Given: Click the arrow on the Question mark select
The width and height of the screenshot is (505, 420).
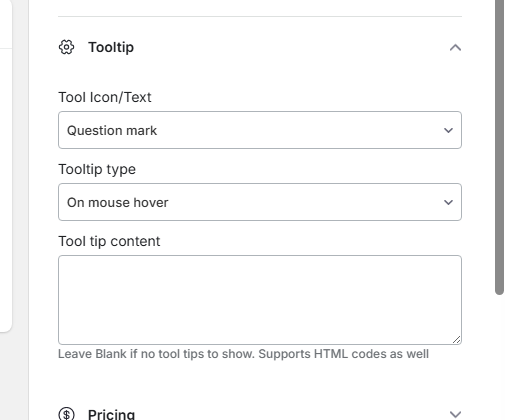Looking at the screenshot, I should (448, 130).
